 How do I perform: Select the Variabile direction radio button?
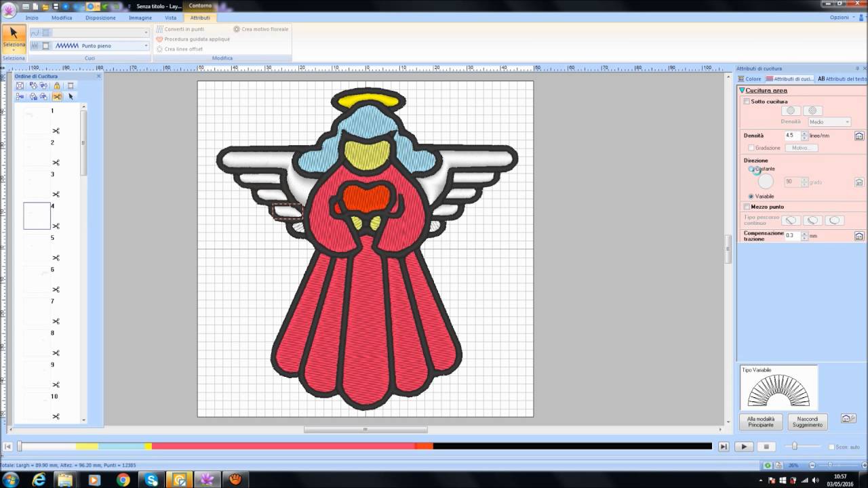pos(751,197)
